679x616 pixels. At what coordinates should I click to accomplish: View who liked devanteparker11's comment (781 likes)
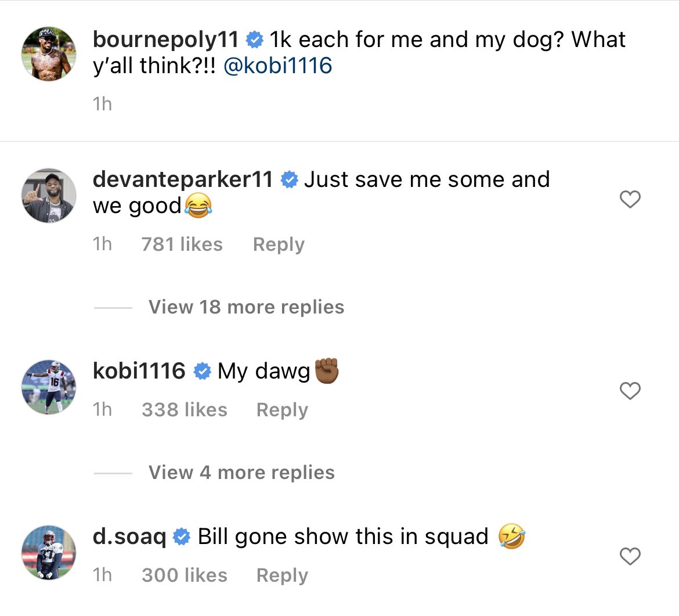[x=182, y=244]
